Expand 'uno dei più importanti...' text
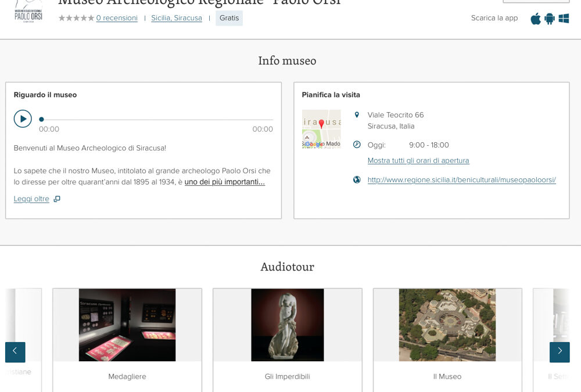The image size is (581, 392). [224, 182]
